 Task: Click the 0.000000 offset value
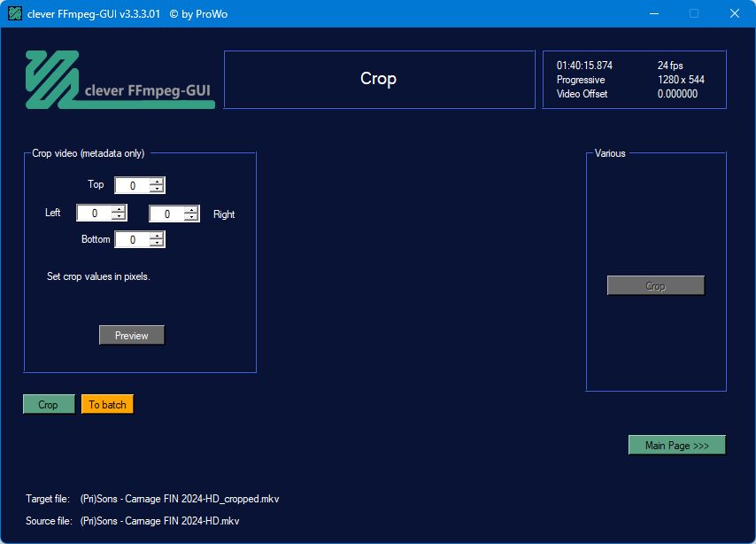[677, 94]
